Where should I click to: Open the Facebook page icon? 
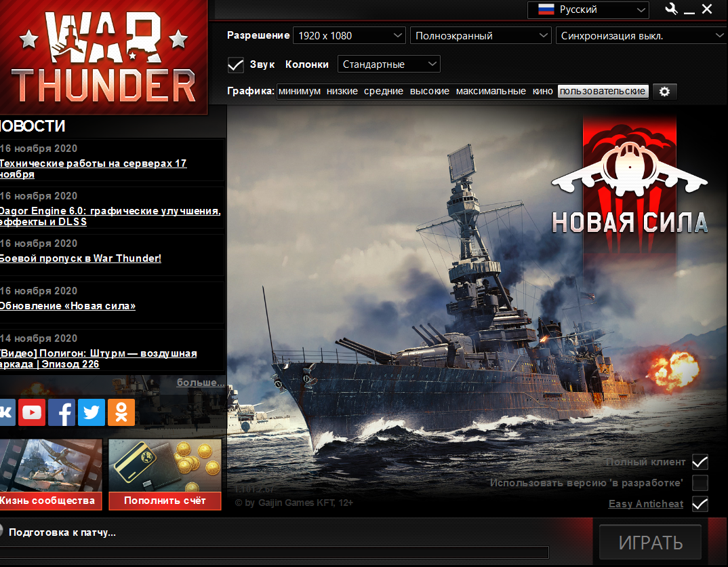tap(62, 412)
